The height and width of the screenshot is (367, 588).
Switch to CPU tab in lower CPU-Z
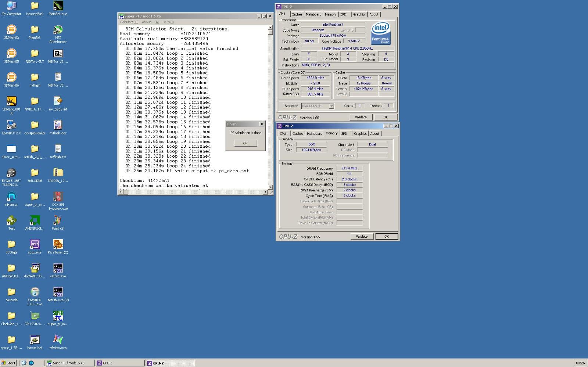(x=283, y=134)
